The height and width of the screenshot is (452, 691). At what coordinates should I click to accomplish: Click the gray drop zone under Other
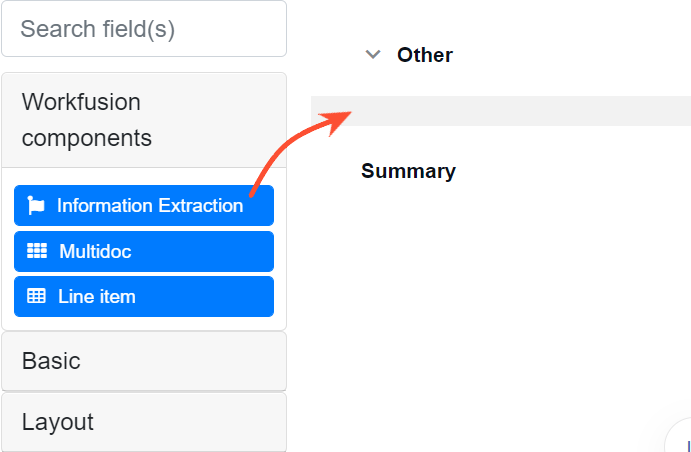[x=501, y=111]
